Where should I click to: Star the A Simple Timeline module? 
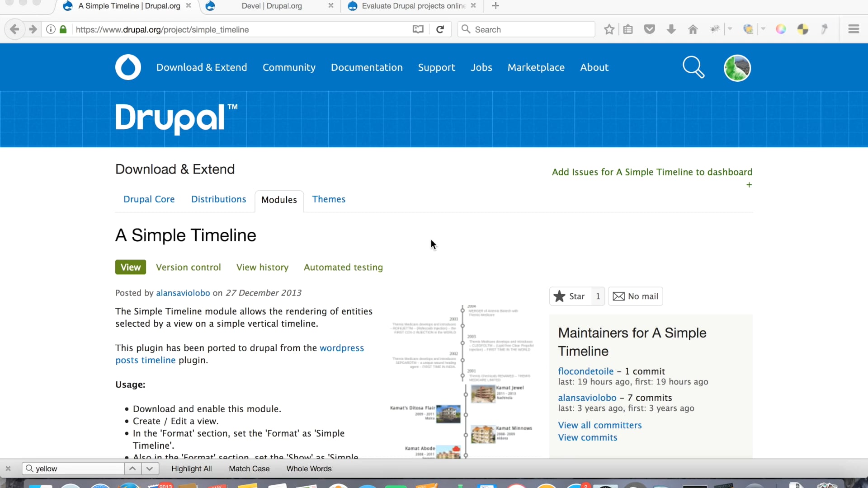tap(568, 296)
